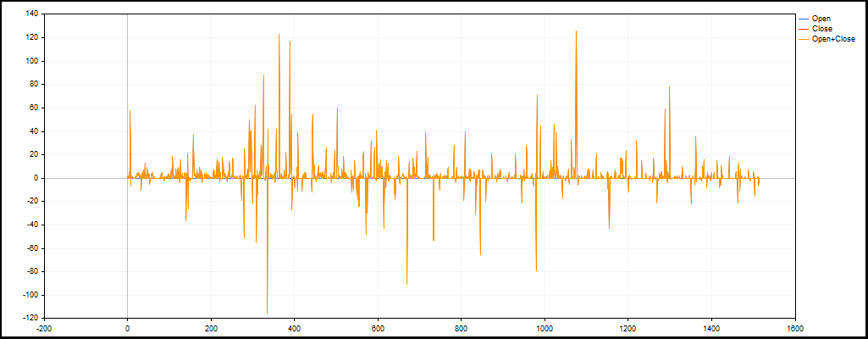Screen dimensions: 868x339
Task: Click the -200 label on horizontal axis
Action: [x=43, y=327]
